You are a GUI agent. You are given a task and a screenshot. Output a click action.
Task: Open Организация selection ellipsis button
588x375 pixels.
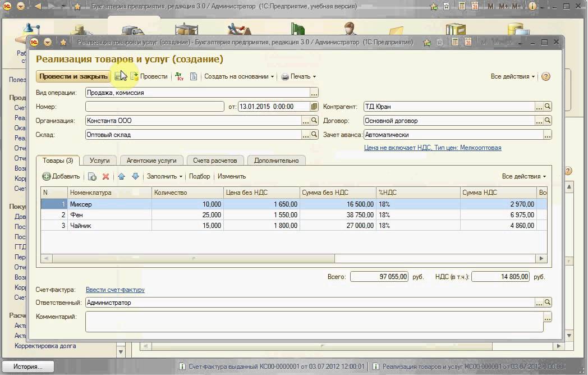click(306, 121)
